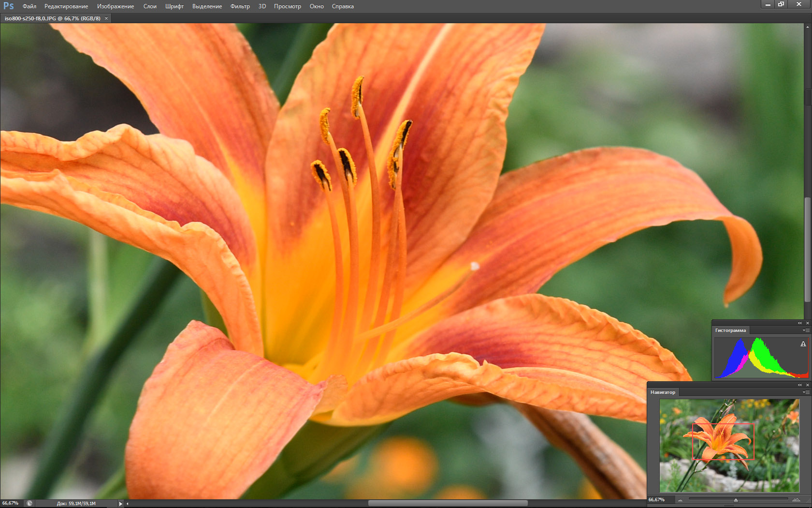Open the Гистограмма panel options menu

[x=806, y=330]
